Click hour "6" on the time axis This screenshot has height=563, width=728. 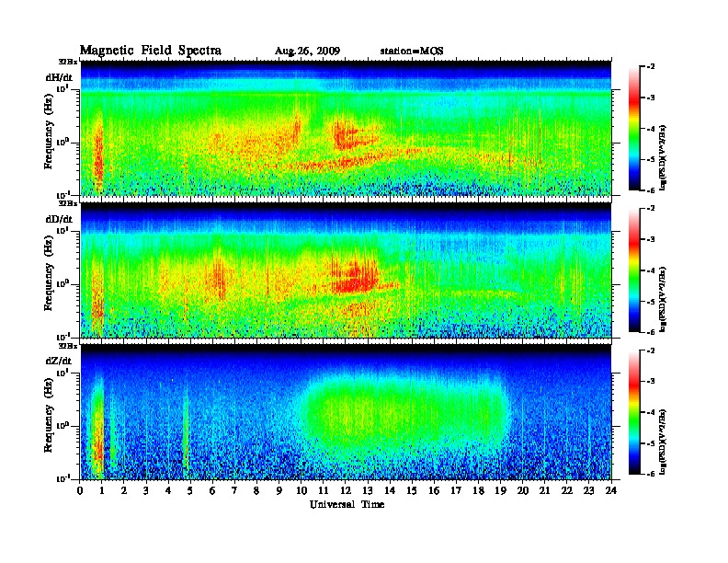coord(212,491)
